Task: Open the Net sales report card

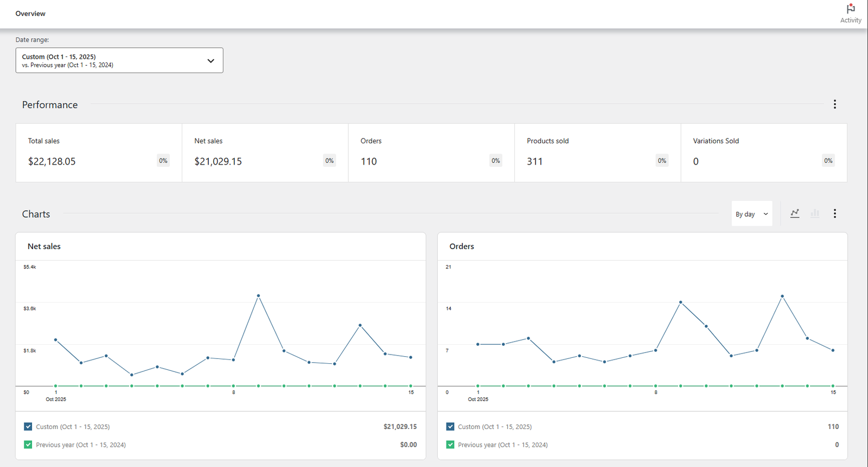Action: click(x=265, y=153)
